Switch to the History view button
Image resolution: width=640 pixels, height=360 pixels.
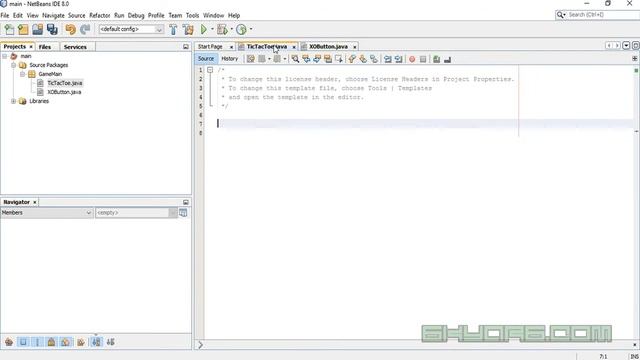[x=229, y=59]
